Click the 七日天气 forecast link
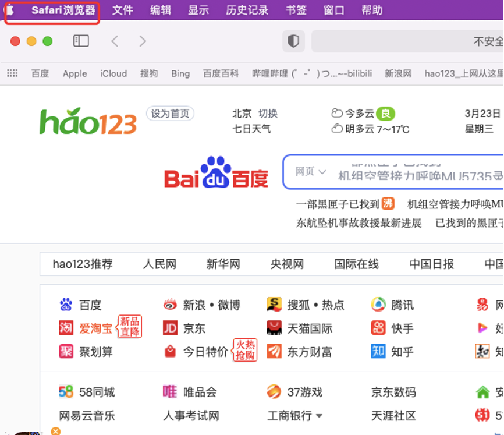This screenshot has height=435, width=504. [x=251, y=129]
